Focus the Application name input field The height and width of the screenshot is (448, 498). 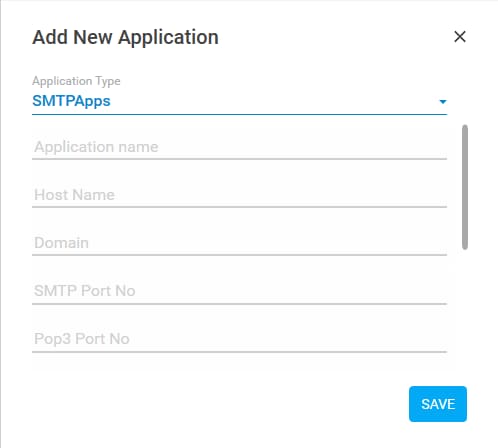[239, 147]
